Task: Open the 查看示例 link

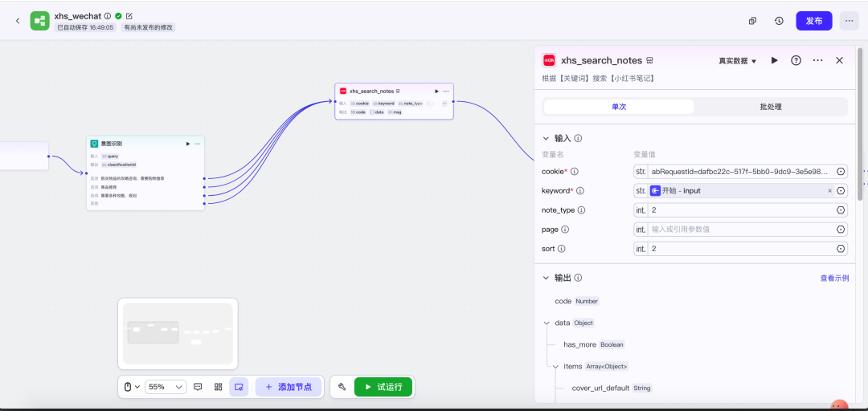Action: 834,279
